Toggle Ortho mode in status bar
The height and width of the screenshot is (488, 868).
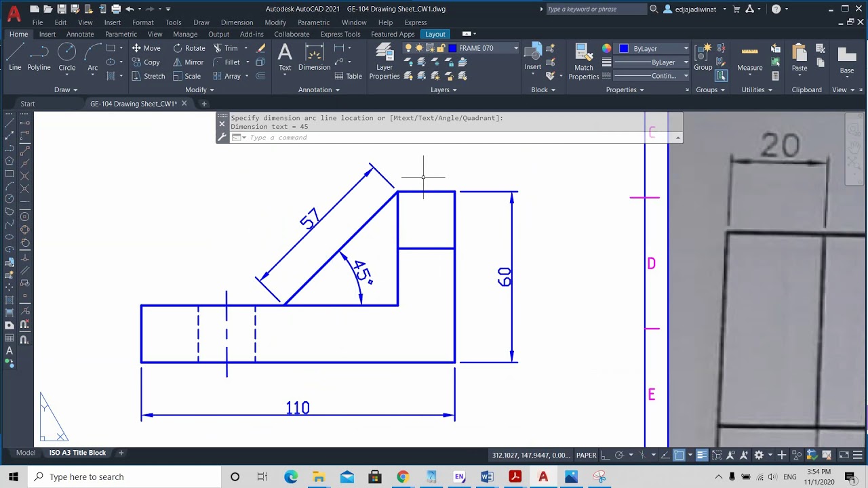pos(605,455)
